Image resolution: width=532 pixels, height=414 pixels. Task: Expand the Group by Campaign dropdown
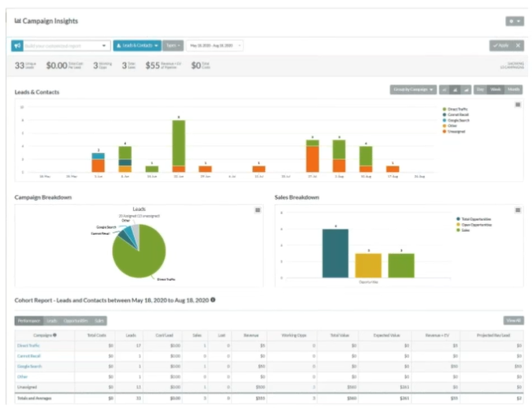click(414, 90)
